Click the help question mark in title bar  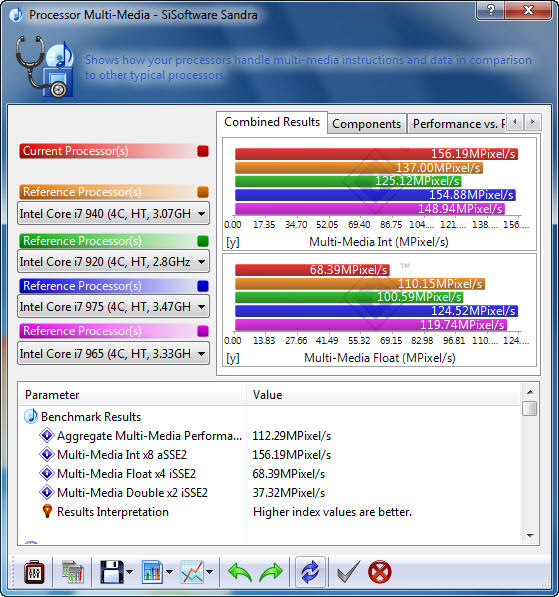491,10
